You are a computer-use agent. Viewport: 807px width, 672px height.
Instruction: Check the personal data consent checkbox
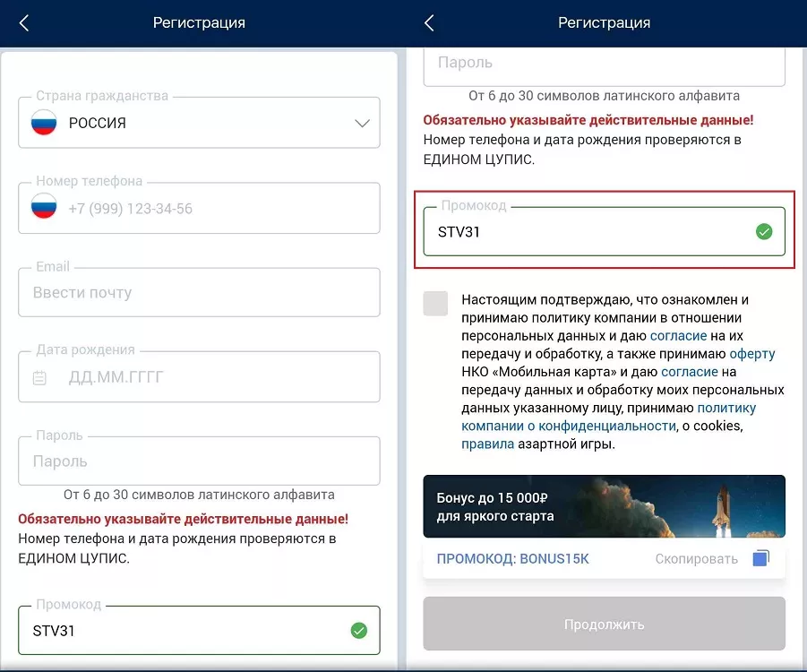[x=435, y=303]
